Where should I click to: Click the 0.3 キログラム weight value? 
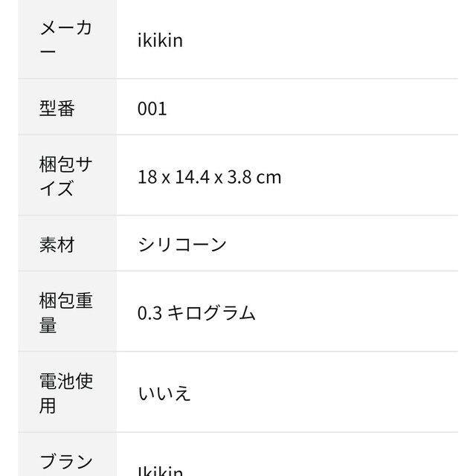(x=196, y=313)
